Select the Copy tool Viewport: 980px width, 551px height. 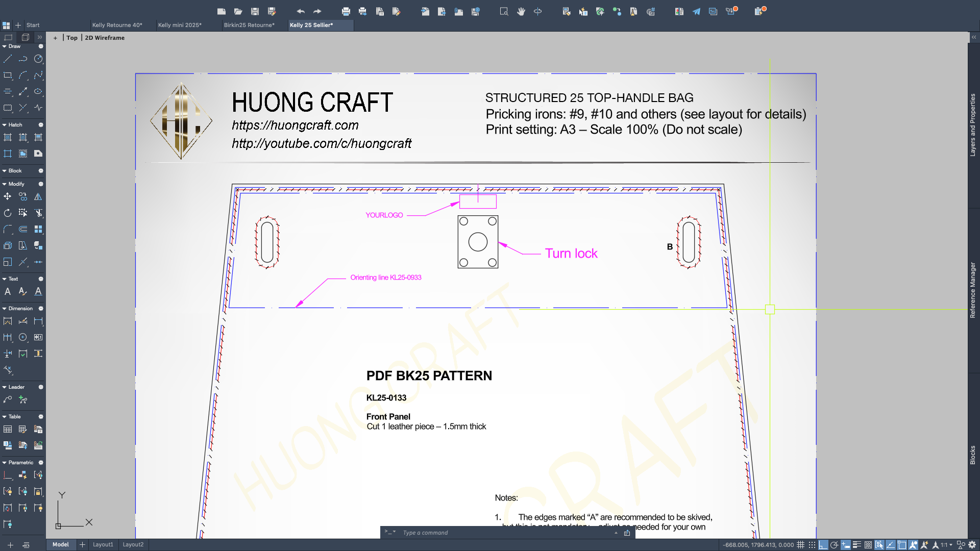coord(23,196)
